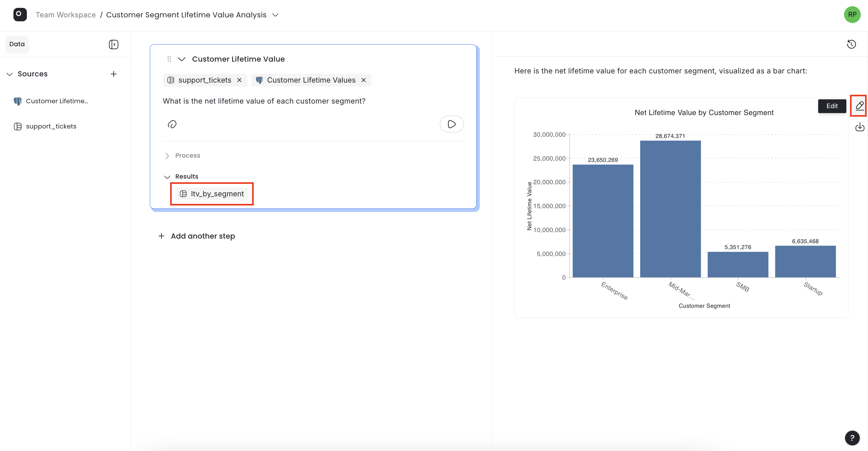This screenshot has width=868, height=451.
Task: Collapse the Data sidebar panel icon
Action: coord(113,45)
